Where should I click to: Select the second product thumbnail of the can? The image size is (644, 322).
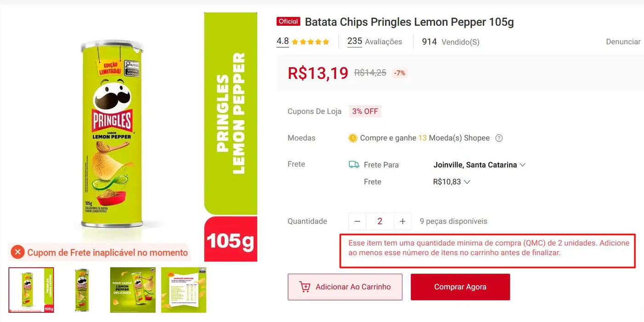(x=82, y=290)
